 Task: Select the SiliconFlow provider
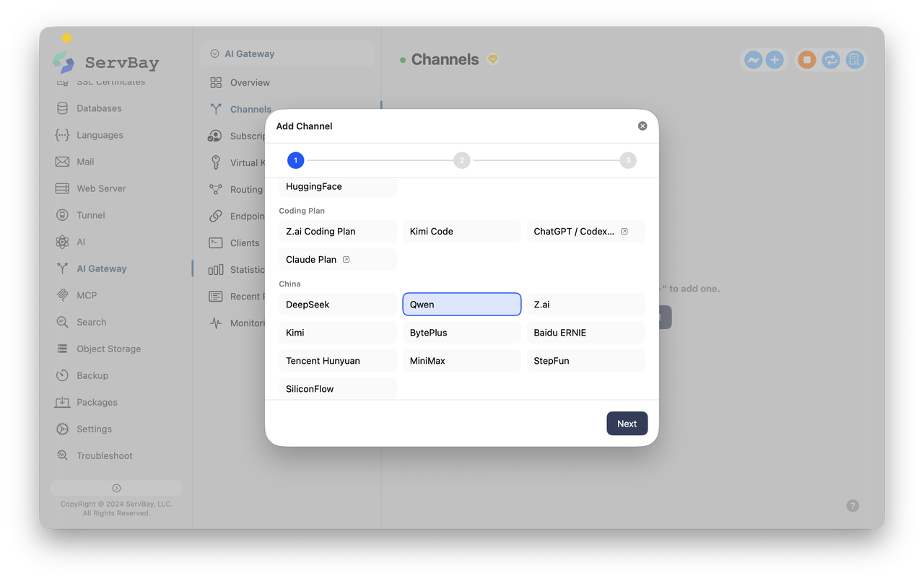coord(338,388)
